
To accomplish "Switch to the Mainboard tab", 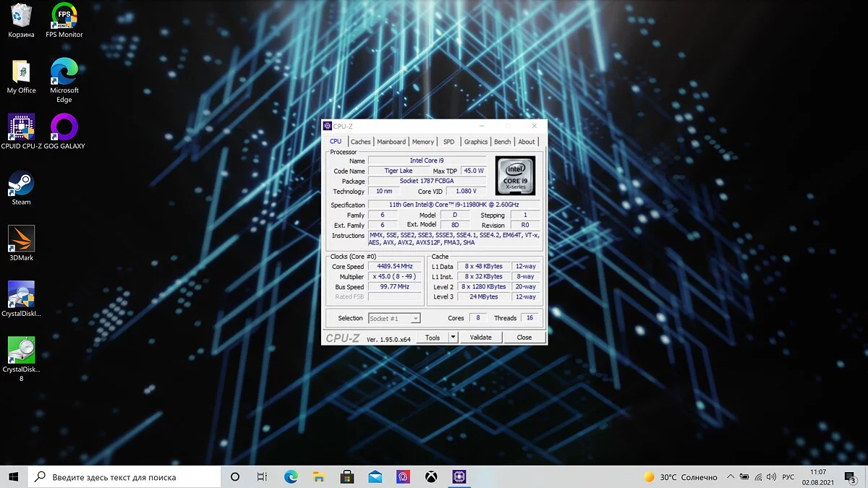I will (391, 142).
